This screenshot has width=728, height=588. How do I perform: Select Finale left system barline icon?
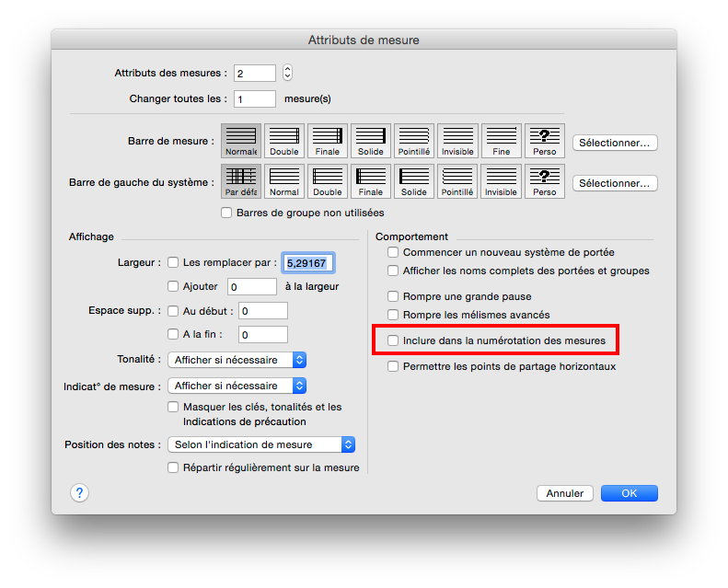tap(371, 181)
